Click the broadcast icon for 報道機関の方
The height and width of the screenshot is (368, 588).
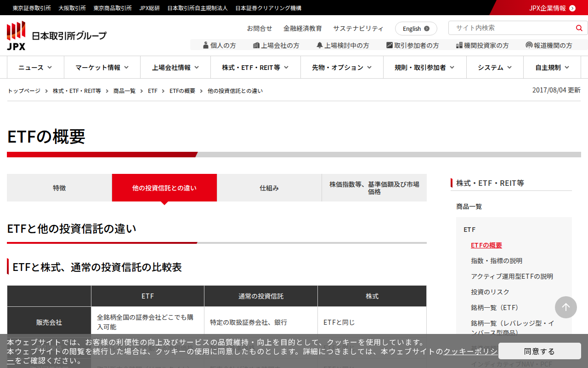coord(529,45)
